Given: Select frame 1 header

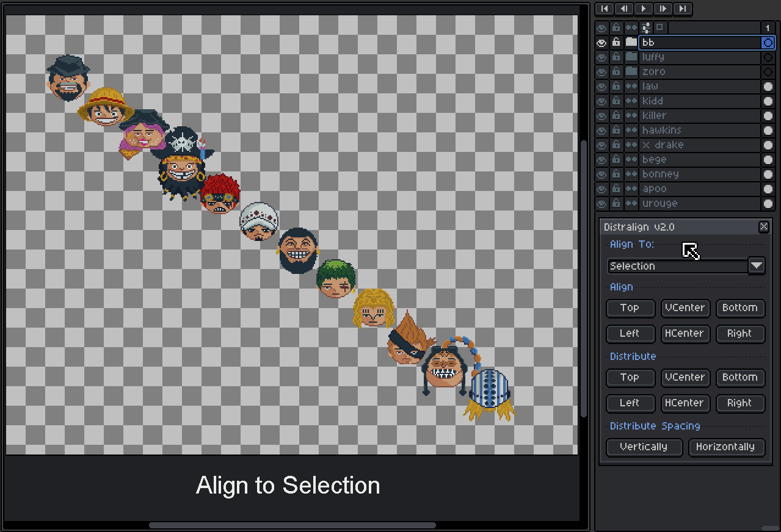Looking at the screenshot, I should 768,28.
